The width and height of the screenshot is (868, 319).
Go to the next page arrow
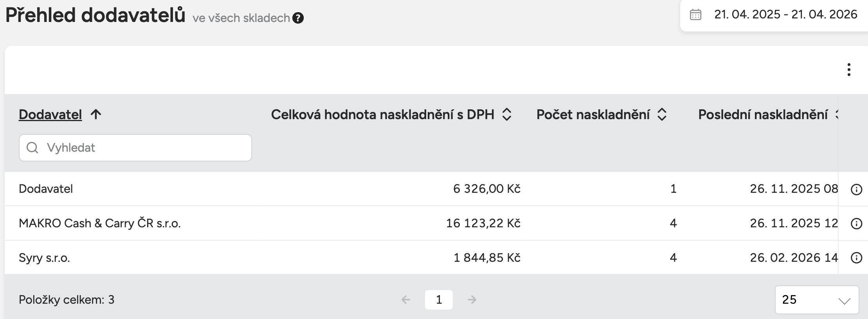[472, 300]
